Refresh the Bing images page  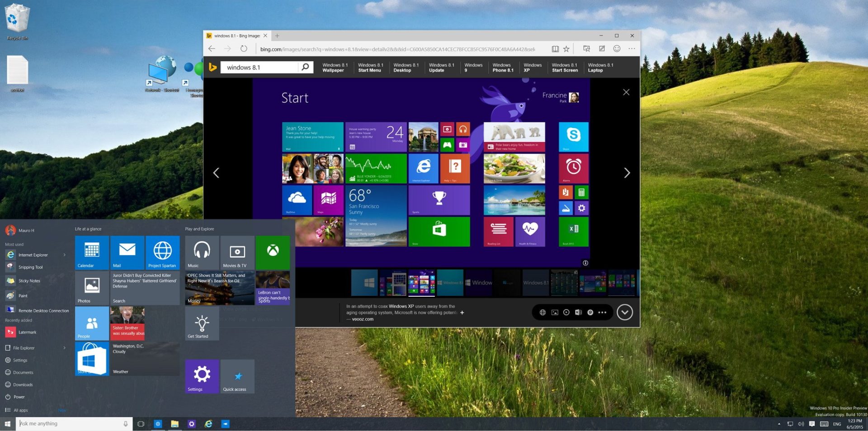pos(244,48)
